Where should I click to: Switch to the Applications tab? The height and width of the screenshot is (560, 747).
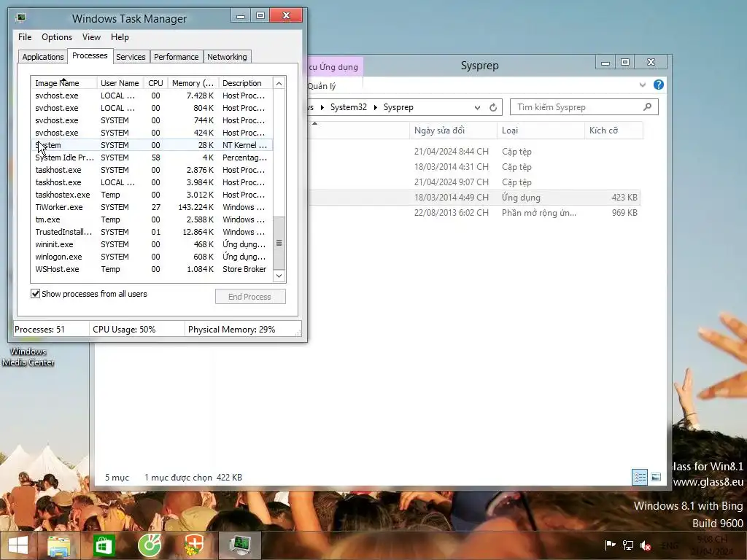coord(43,57)
